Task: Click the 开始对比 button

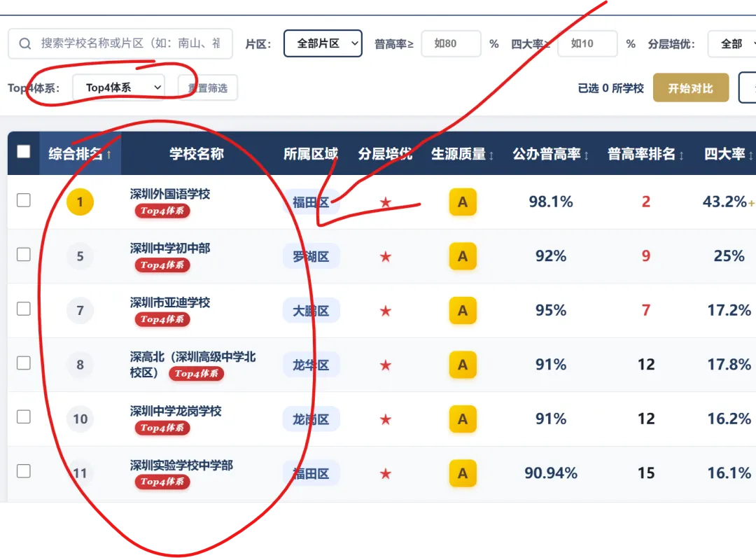Action: point(691,88)
